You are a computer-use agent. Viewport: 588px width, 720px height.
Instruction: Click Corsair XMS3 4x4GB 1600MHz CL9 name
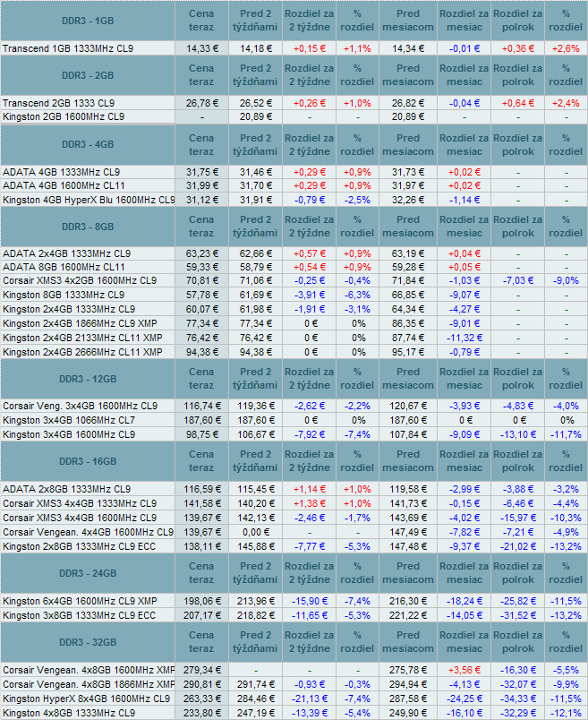[x=80, y=518]
